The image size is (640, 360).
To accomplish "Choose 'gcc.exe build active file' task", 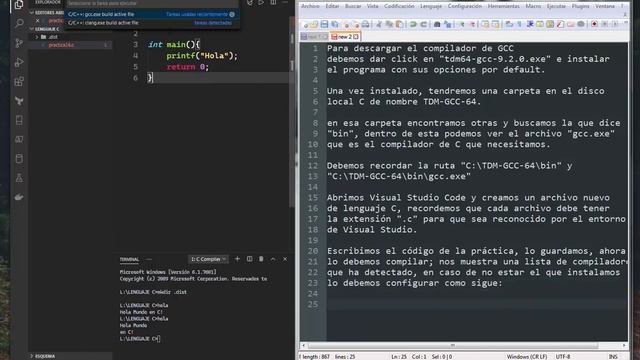I will [x=151, y=14].
